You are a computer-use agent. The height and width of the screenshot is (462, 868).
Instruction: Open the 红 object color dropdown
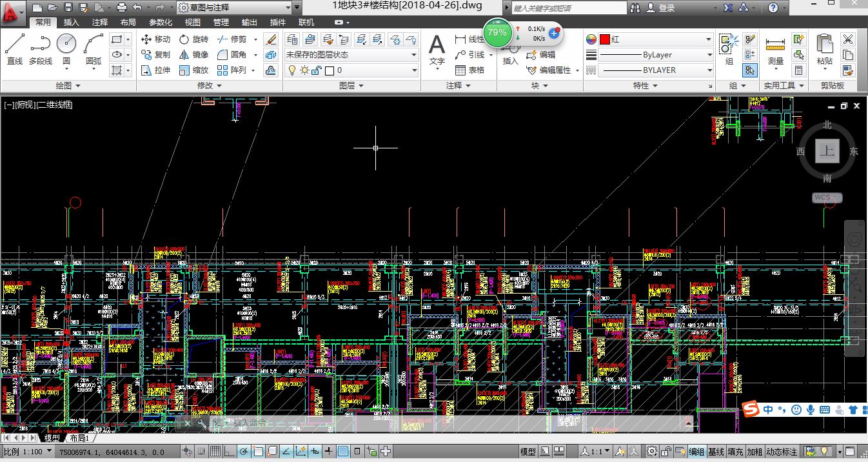pos(656,39)
